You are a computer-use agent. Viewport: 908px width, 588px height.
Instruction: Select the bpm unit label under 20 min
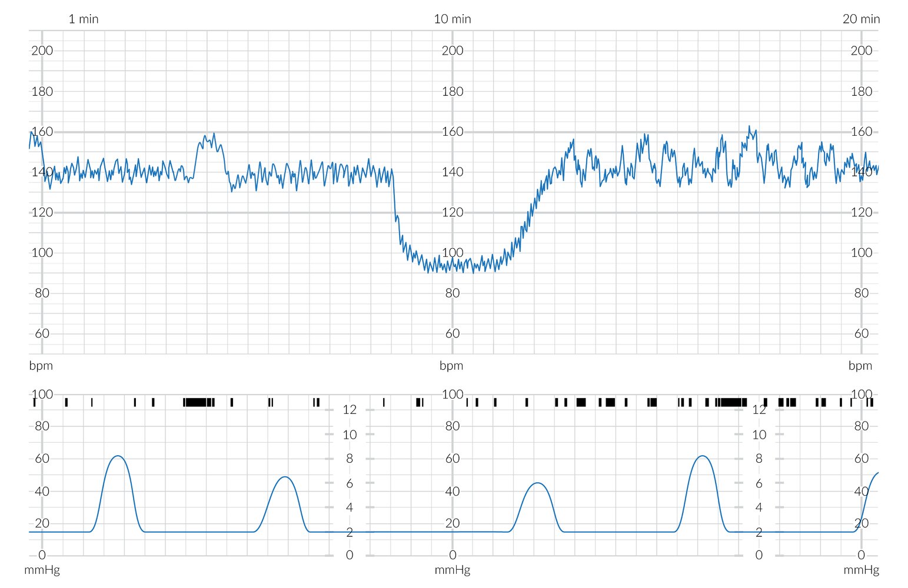coord(860,366)
